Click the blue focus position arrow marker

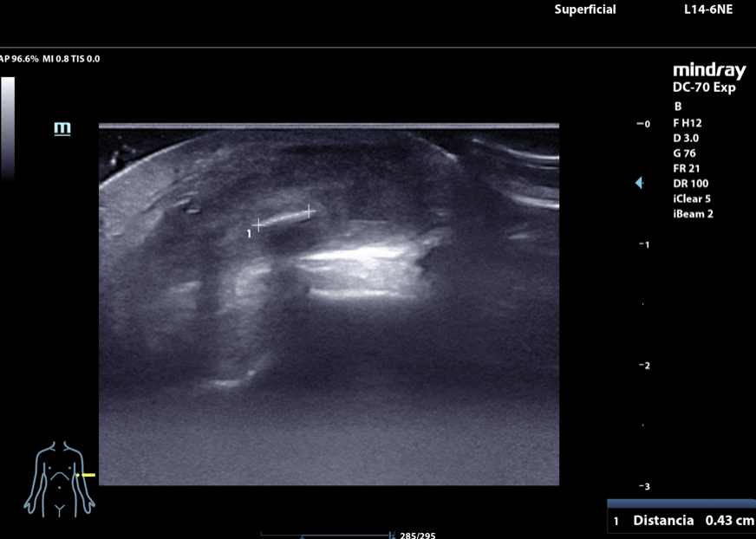pos(639,183)
